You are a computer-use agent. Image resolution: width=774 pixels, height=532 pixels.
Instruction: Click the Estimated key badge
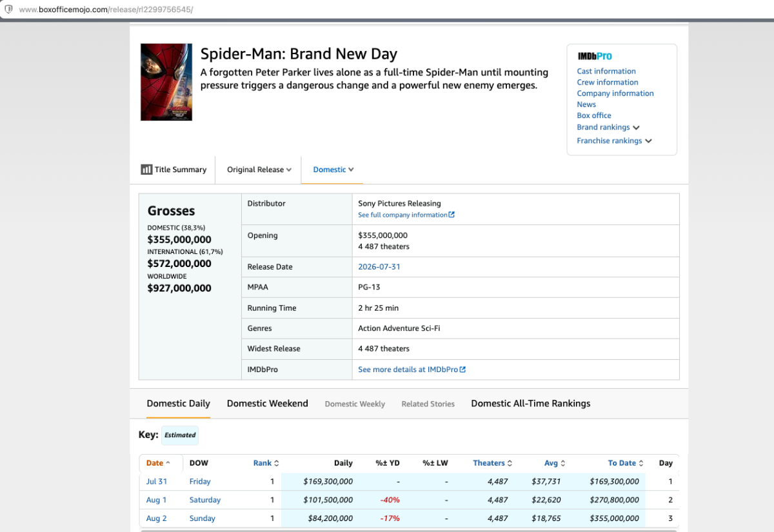pos(180,435)
